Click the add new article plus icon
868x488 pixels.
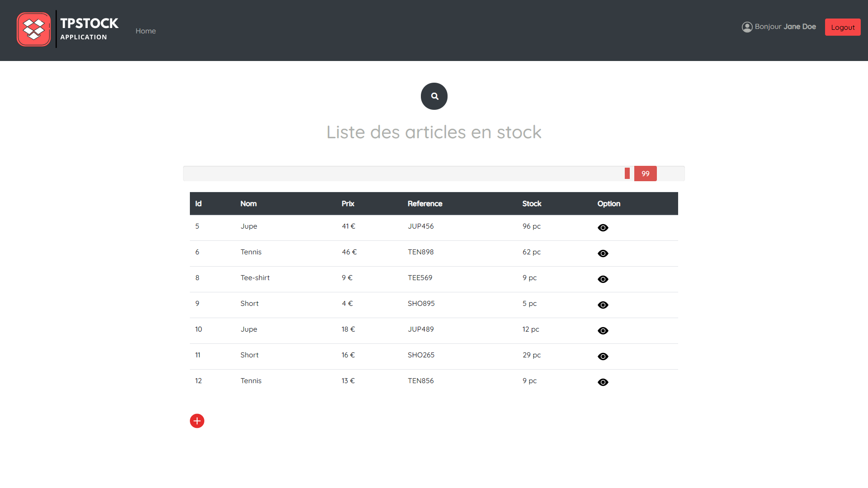pyautogui.click(x=197, y=421)
